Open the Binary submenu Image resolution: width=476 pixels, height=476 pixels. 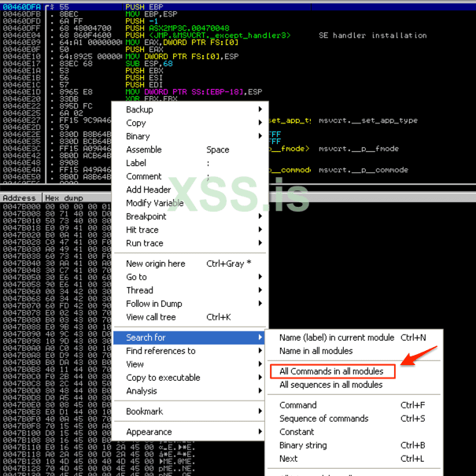pos(190,136)
